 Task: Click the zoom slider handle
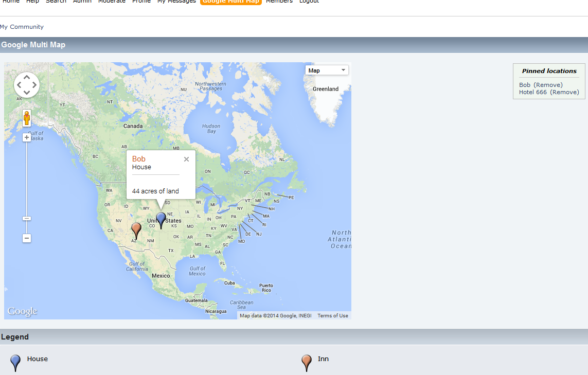27,218
